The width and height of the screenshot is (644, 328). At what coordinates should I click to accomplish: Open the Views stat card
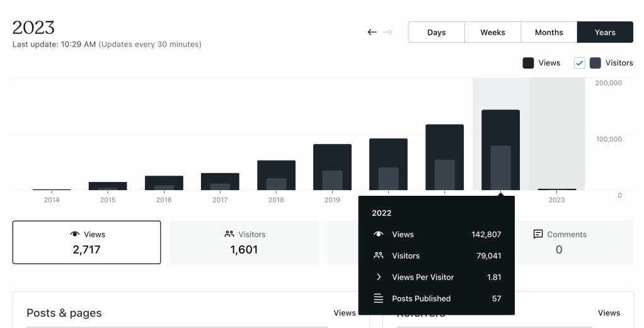[x=86, y=242]
